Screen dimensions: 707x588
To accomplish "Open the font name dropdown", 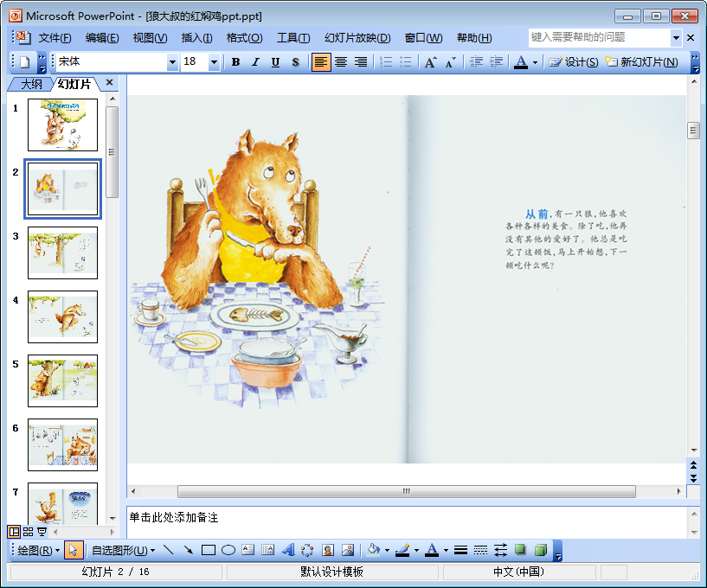I will 172,62.
